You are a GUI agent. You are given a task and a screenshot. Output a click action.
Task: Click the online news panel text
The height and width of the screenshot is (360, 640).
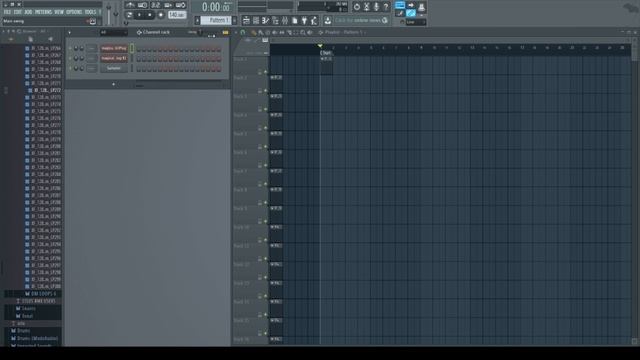(x=358, y=20)
